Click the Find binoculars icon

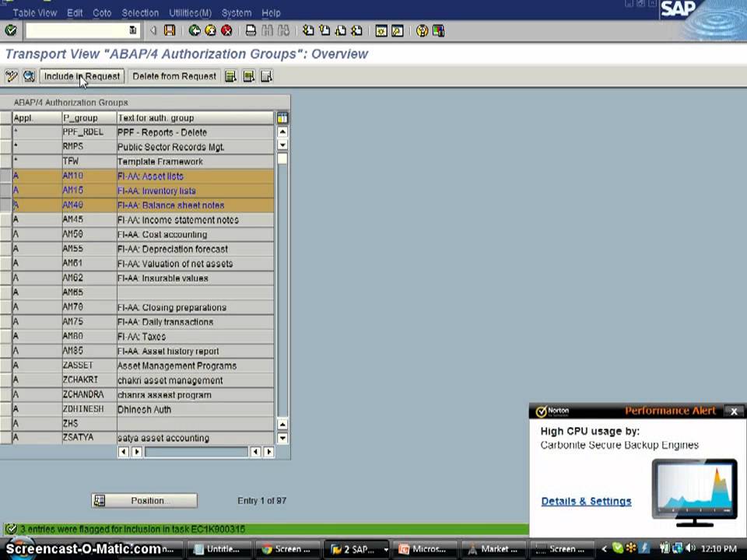pyautogui.click(x=267, y=31)
